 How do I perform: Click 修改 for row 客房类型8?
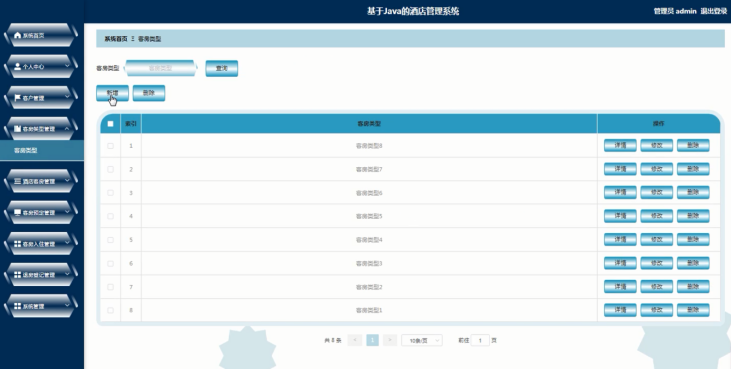click(x=656, y=145)
